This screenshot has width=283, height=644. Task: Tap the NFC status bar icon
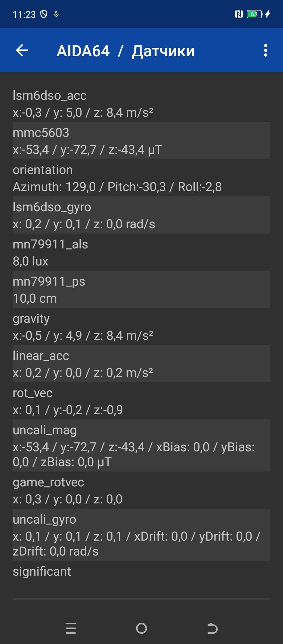point(239,14)
